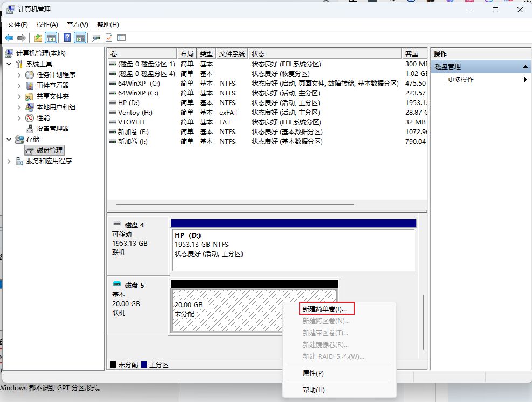Click the Up One Level folder icon

(x=38, y=38)
